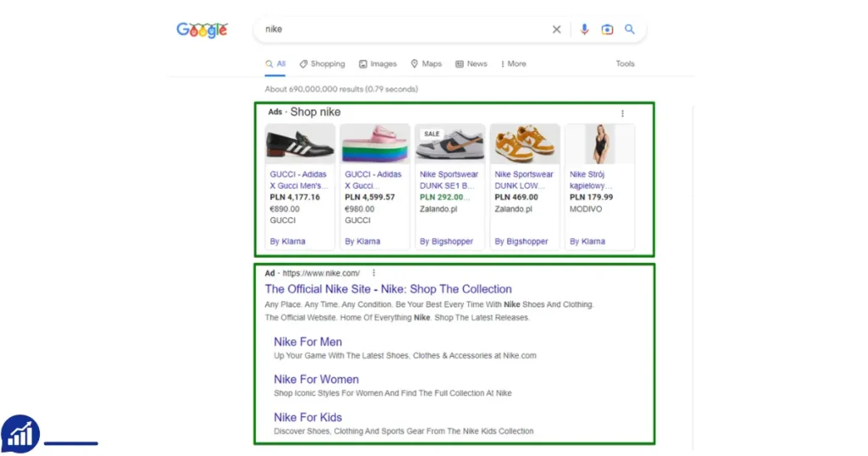The width and height of the screenshot is (868, 456).
Task: Clear the search box with X icon
Action: (x=556, y=30)
